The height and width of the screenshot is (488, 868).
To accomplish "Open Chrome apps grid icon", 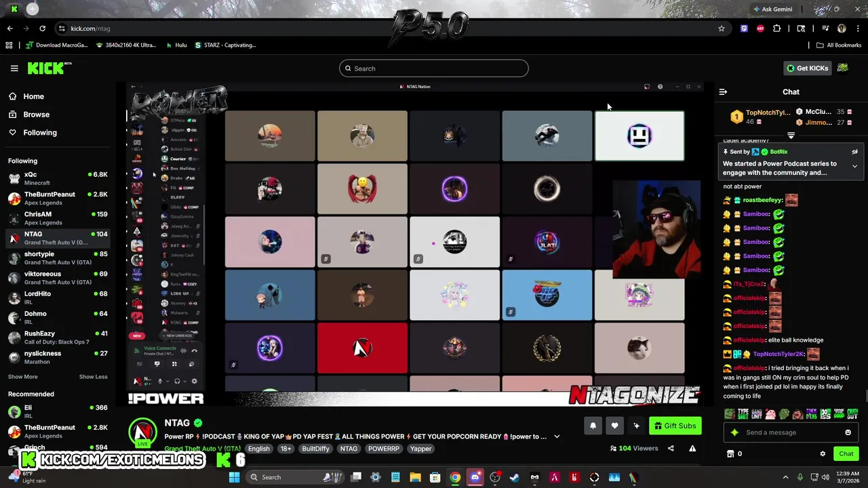I will [9, 45].
